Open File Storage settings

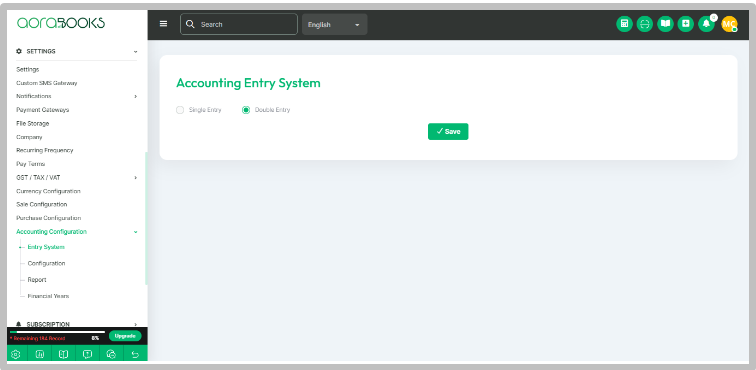(x=33, y=123)
